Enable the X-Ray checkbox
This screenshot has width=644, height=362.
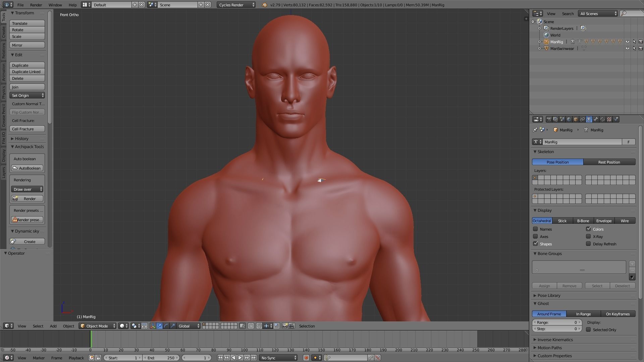pyautogui.click(x=588, y=236)
